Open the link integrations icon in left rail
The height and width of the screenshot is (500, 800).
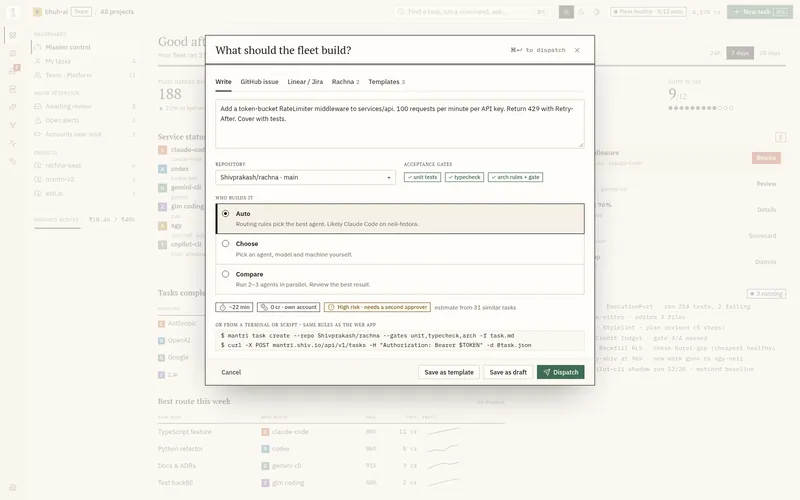13,161
